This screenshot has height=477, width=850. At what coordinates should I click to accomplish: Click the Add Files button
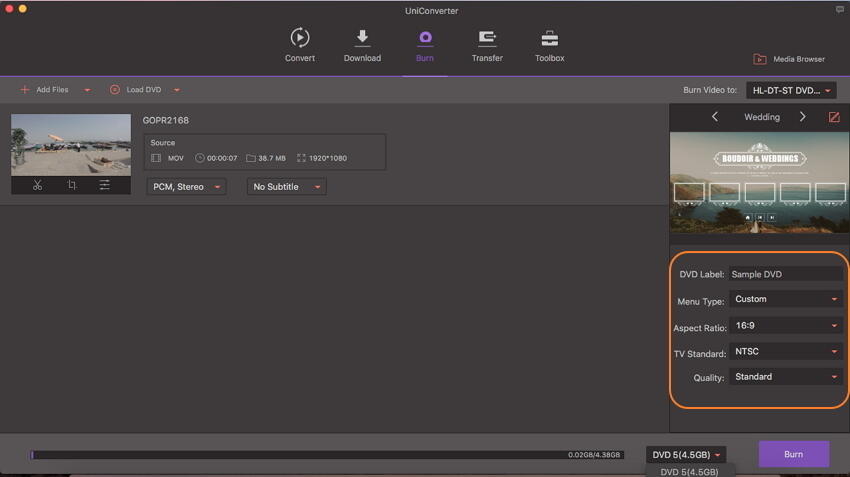46,90
